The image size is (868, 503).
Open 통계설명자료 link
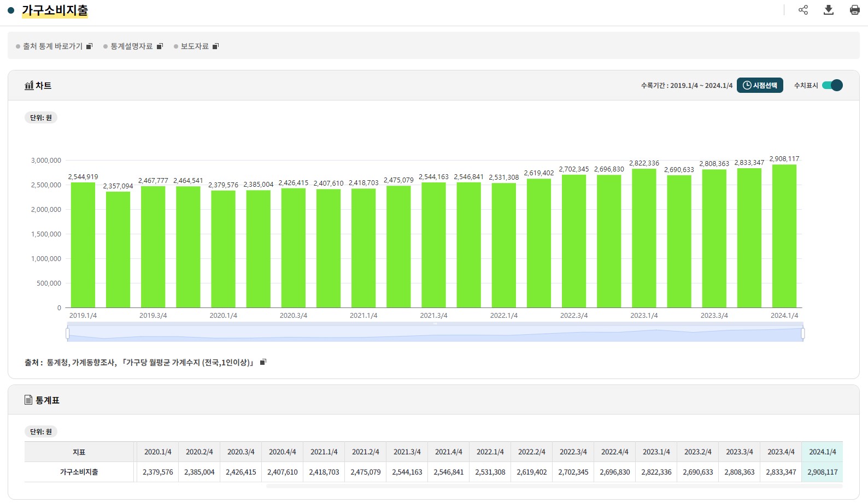[x=132, y=46]
